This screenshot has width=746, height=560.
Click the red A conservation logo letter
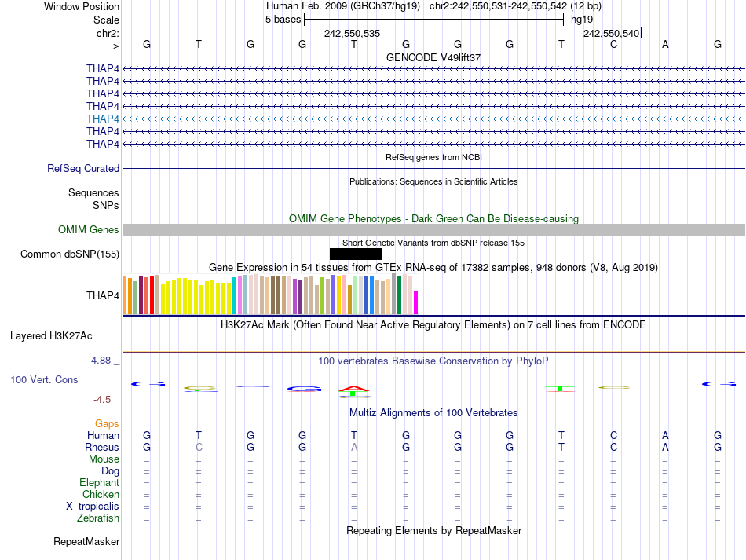tap(353, 389)
